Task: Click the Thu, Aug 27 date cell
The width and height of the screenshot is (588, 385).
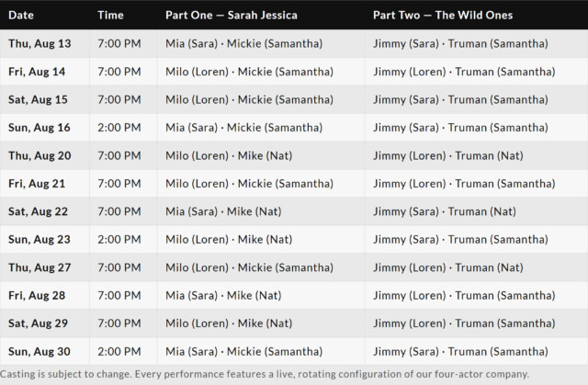Action: pos(40,267)
